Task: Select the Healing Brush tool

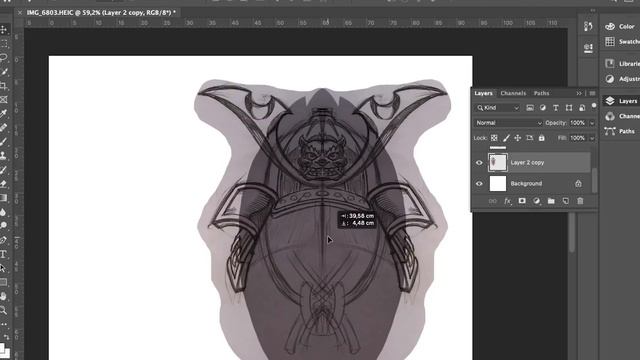Action: (4, 128)
